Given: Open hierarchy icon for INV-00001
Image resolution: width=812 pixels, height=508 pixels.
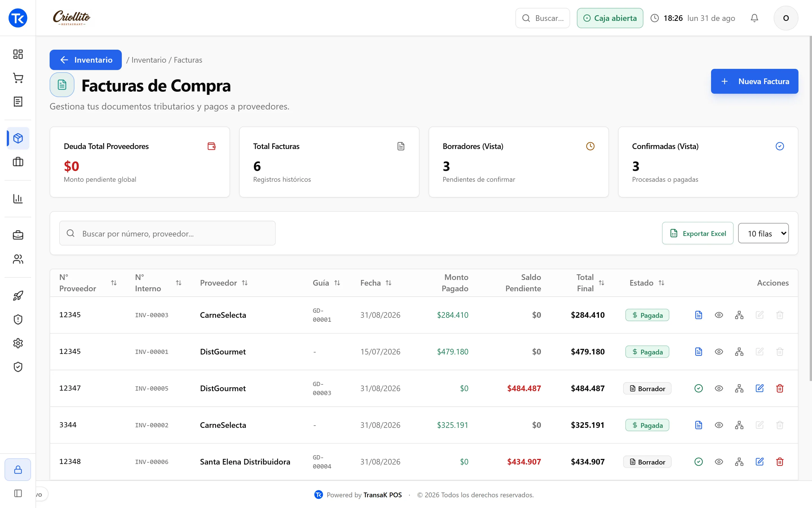Looking at the screenshot, I should (739, 352).
